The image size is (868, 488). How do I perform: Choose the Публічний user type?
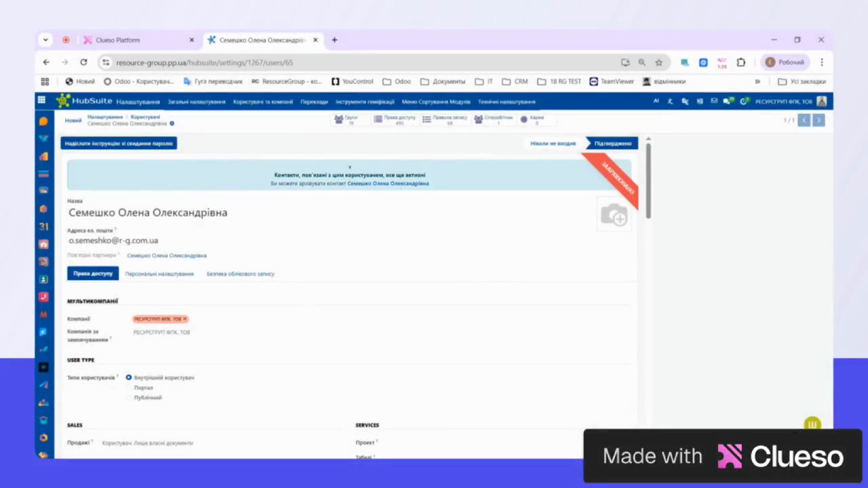click(129, 397)
